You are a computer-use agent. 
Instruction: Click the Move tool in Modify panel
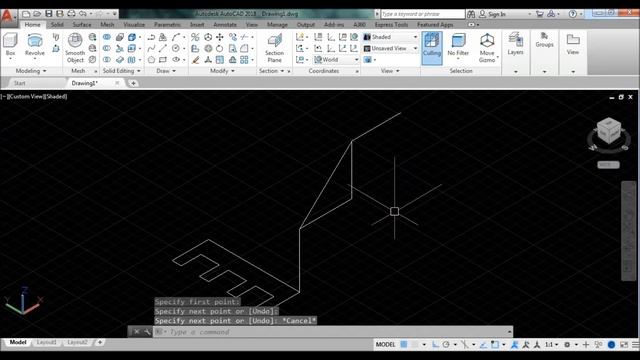220,37
